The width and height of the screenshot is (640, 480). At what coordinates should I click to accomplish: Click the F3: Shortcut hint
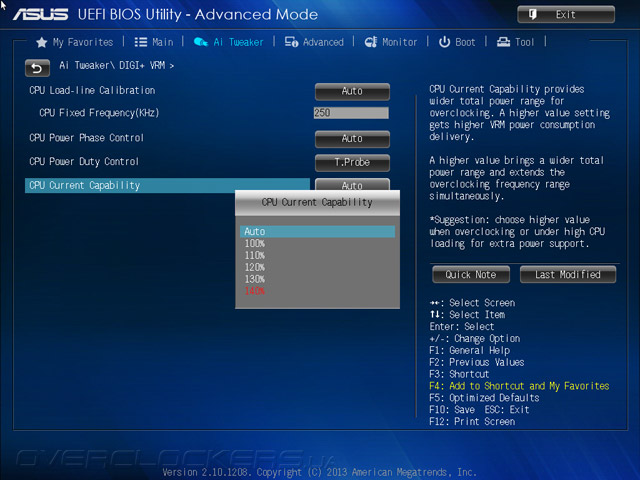click(459, 374)
